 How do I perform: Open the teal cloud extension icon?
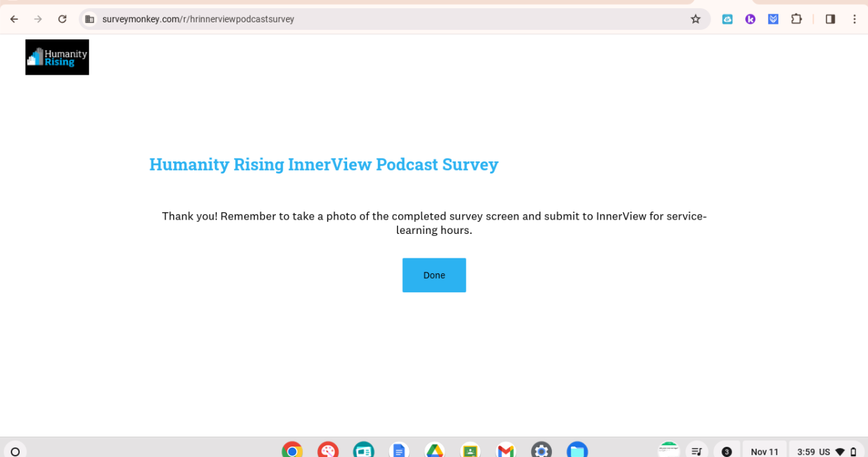pyautogui.click(x=727, y=19)
